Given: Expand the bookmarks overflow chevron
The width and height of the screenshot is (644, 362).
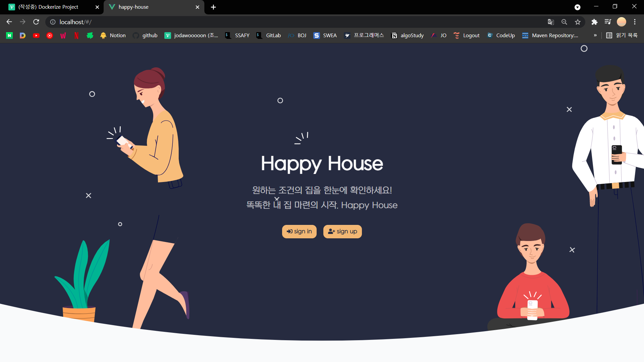Looking at the screenshot, I should click(x=595, y=35).
